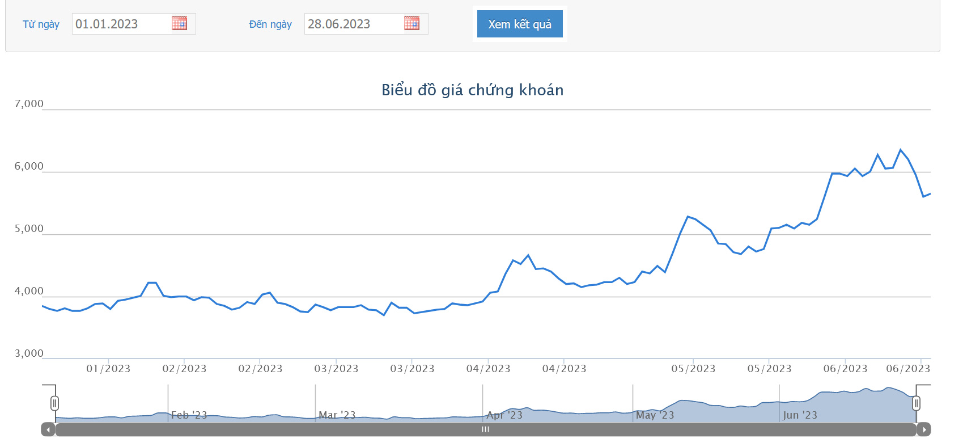Click the navigator right scroll arrow
Image resolution: width=980 pixels, height=447 pixels.
[x=924, y=429]
